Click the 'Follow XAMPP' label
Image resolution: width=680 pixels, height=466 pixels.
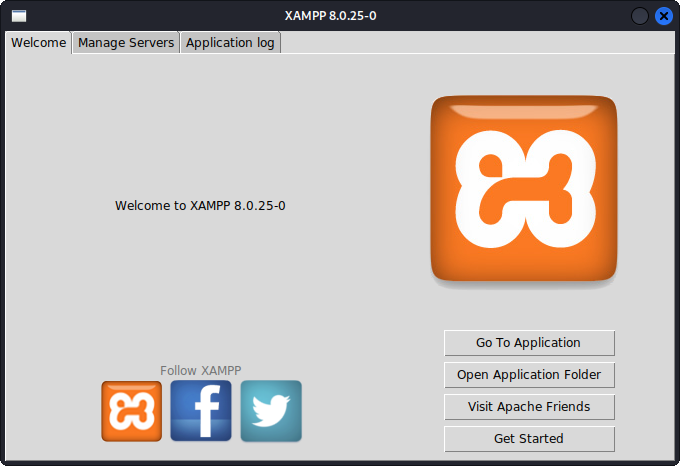click(x=201, y=371)
